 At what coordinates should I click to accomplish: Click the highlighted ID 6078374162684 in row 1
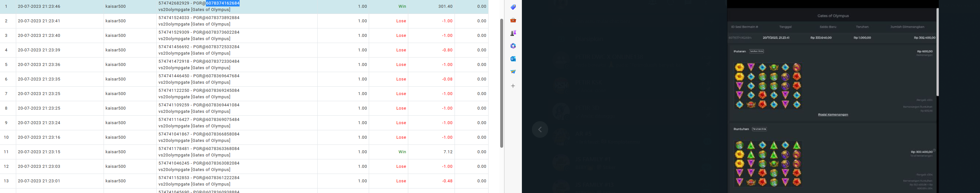click(x=222, y=3)
